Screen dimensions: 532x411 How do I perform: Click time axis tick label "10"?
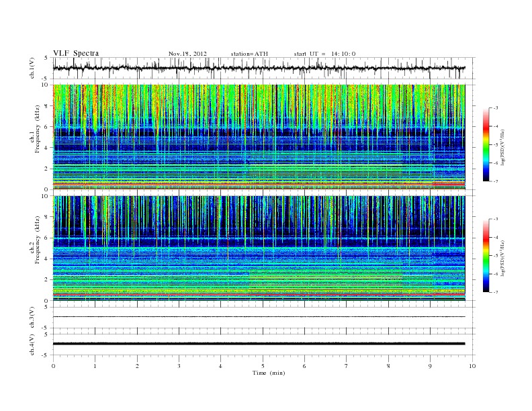coord(472,366)
